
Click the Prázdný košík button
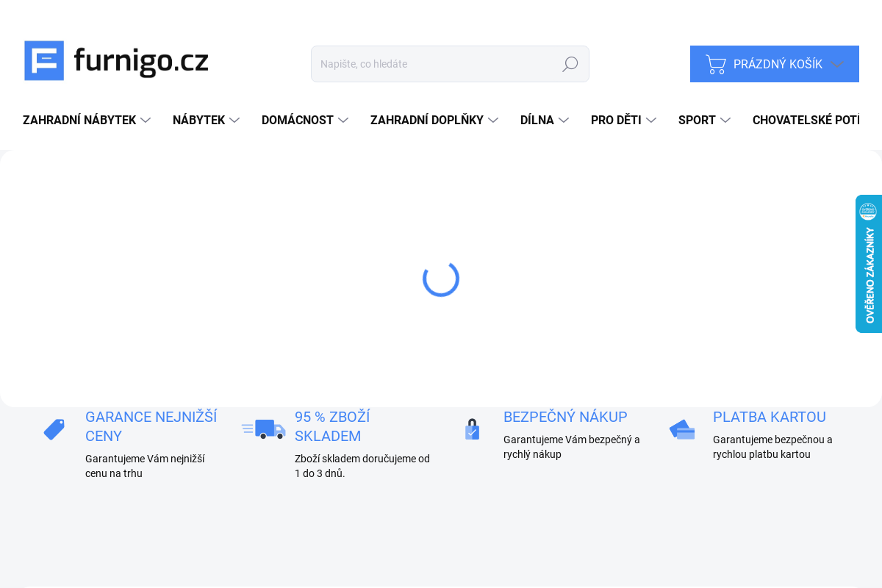[x=777, y=64]
